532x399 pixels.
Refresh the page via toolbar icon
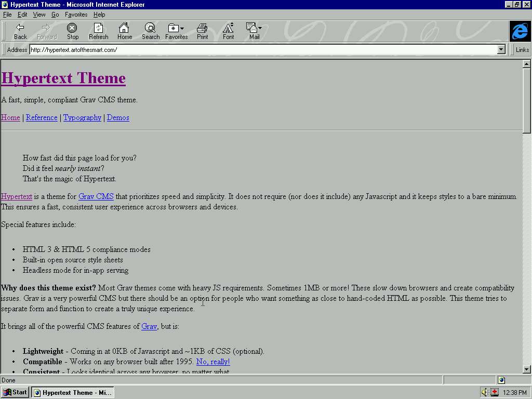click(98, 31)
